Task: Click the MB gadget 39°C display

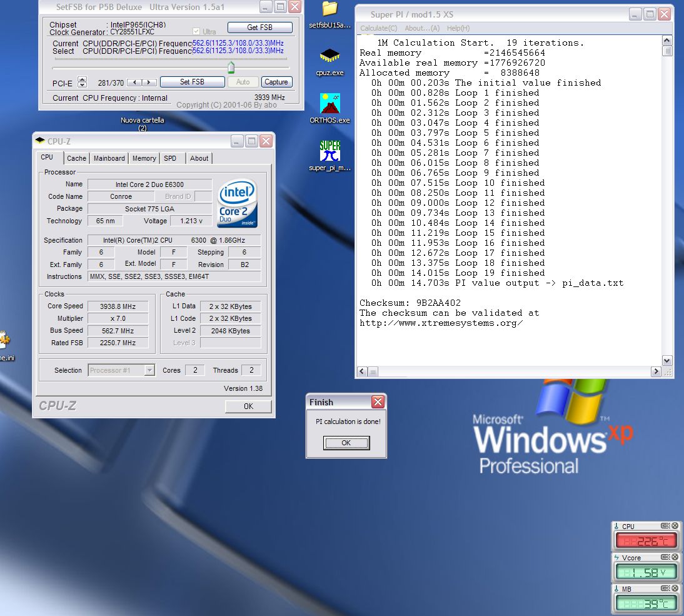Action: (646, 603)
